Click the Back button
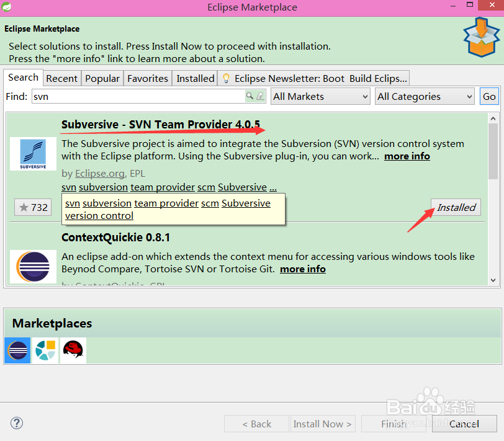Image resolution: width=504 pixels, height=441 pixels. 256,424
